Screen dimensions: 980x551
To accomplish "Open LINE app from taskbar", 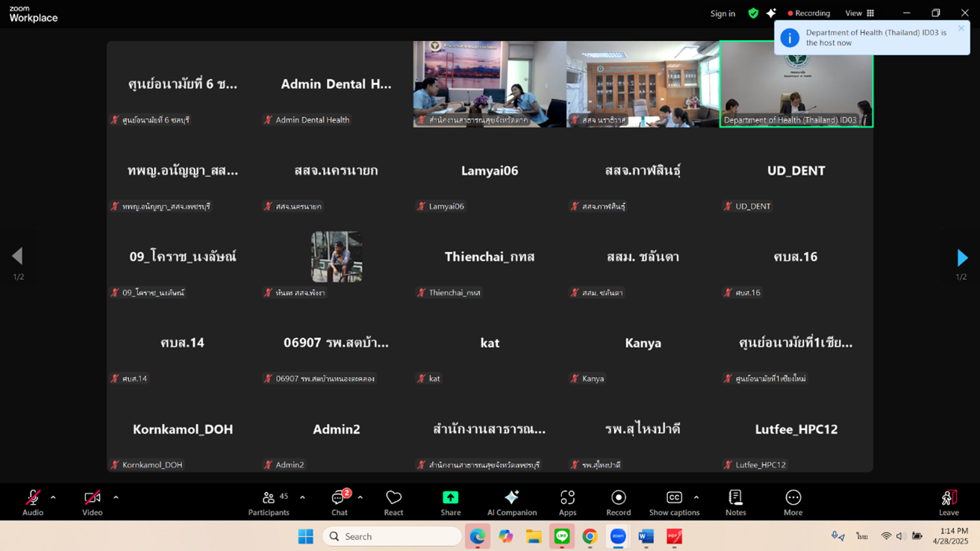I will (561, 536).
